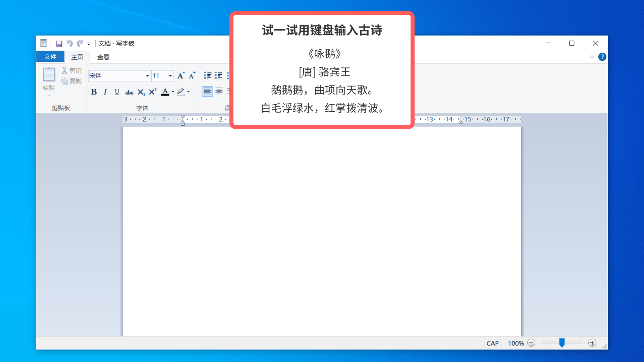Click the zoom in plus button

click(592, 343)
